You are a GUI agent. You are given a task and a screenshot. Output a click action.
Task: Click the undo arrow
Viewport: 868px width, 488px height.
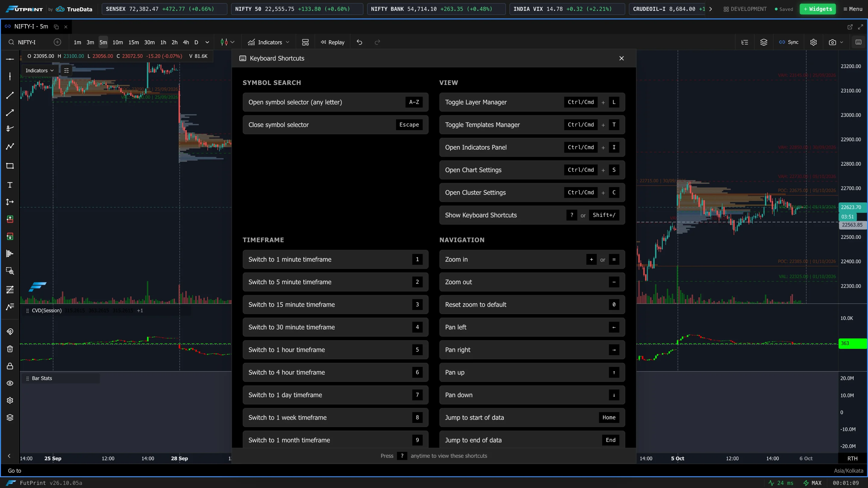point(359,42)
